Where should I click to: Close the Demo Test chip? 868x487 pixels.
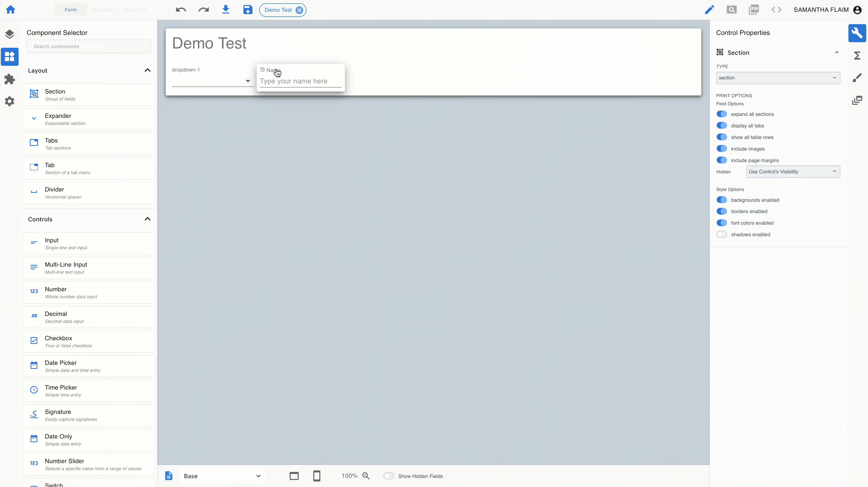(x=299, y=10)
